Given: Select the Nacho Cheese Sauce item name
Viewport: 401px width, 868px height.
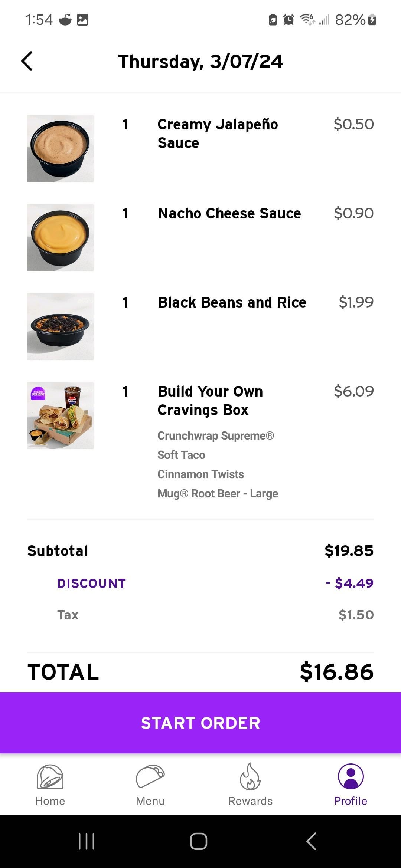Looking at the screenshot, I should 229,213.
